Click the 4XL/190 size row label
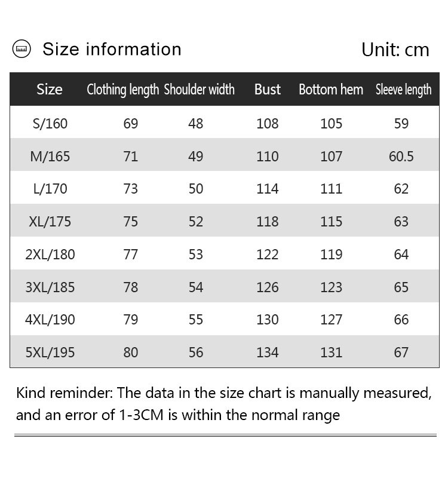This screenshot has height=478, width=448. [x=50, y=320]
